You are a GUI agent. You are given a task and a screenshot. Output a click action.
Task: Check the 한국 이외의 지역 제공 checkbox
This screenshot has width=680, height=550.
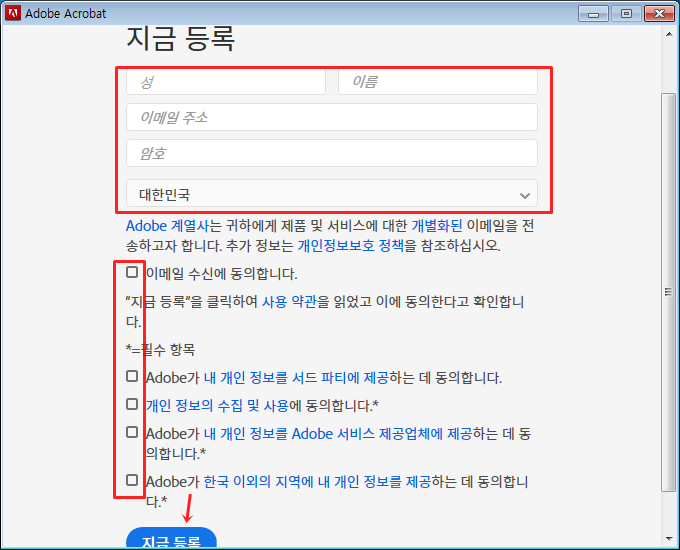click(132, 480)
